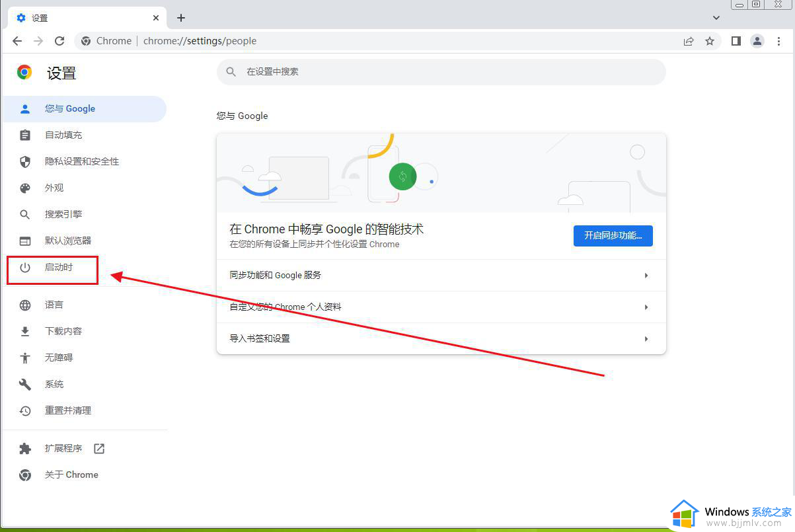Click the browser window icon for 默认浏览器

point(25,241)
